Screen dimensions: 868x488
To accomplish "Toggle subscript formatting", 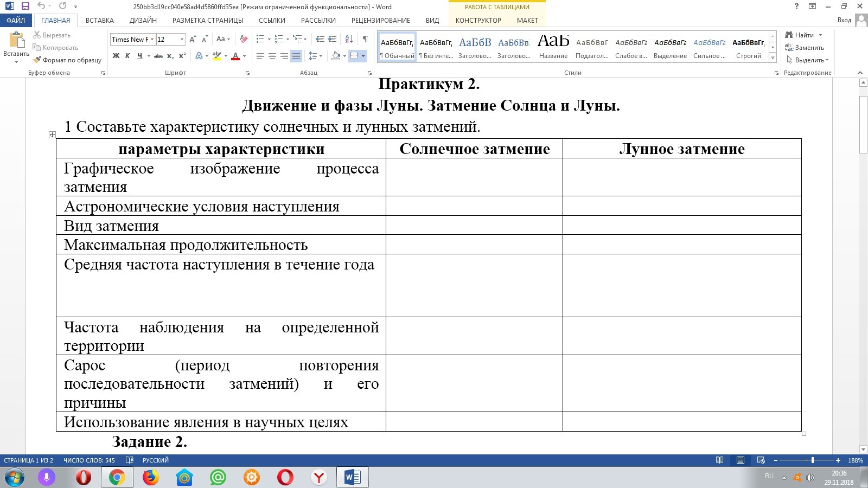I will (170, 56).
